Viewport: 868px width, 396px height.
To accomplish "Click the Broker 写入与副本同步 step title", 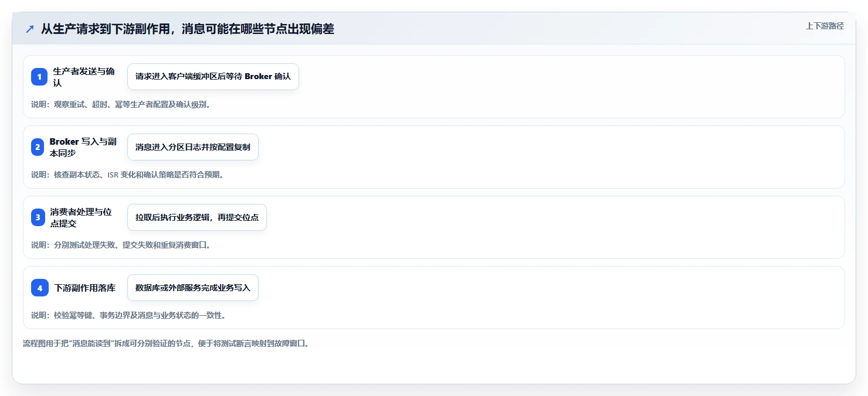I will tap(83, 147).
